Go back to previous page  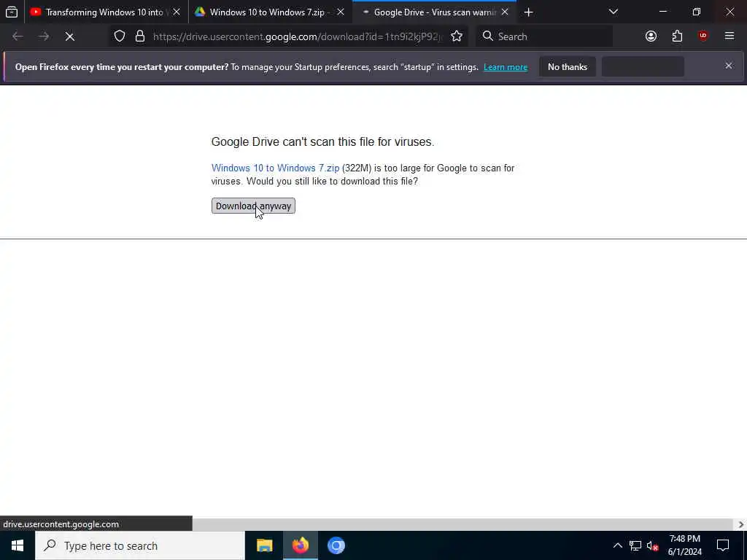(18, 36)
